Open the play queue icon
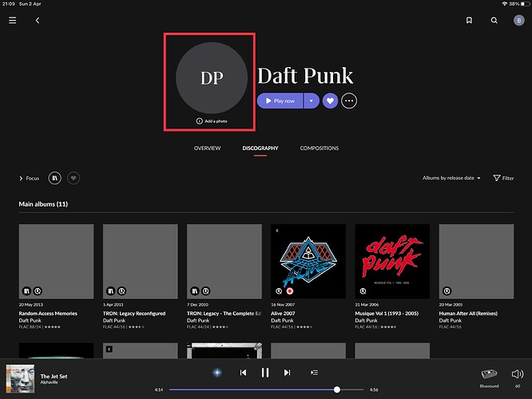The width and height of the screenshot is (532, 399). pos(314,372)
